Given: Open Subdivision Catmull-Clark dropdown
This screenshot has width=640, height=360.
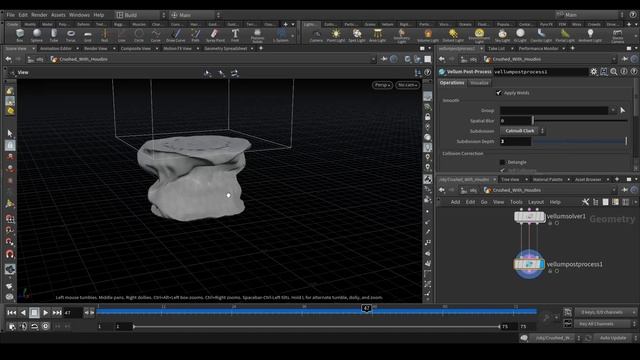Looking at the screenshot, I should point(522,131).
